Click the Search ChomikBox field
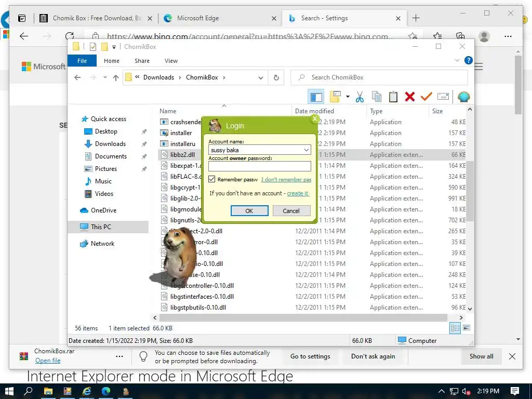 point(379,77)
